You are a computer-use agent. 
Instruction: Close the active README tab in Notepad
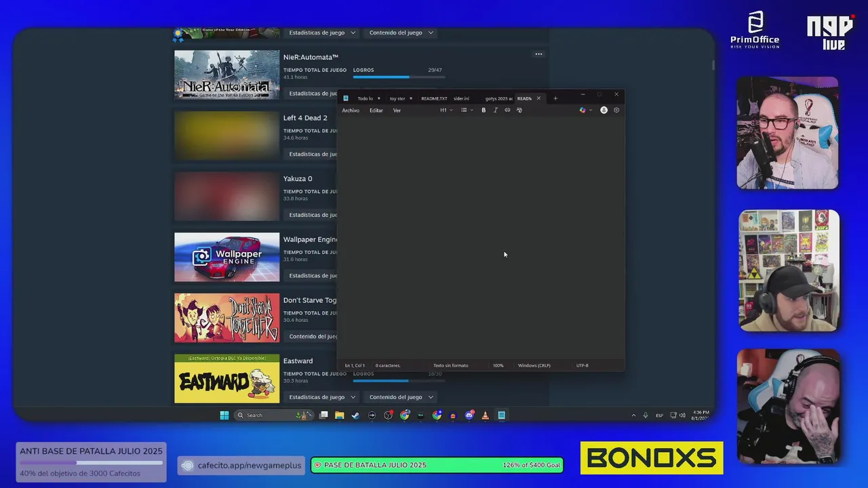[x=539, y=98]
